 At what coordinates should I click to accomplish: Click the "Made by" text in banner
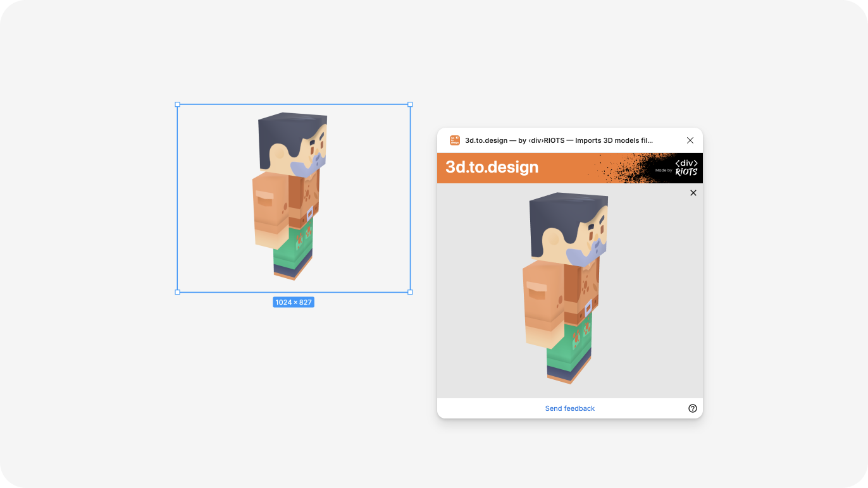pyautogui.click(x=664, y=170)
